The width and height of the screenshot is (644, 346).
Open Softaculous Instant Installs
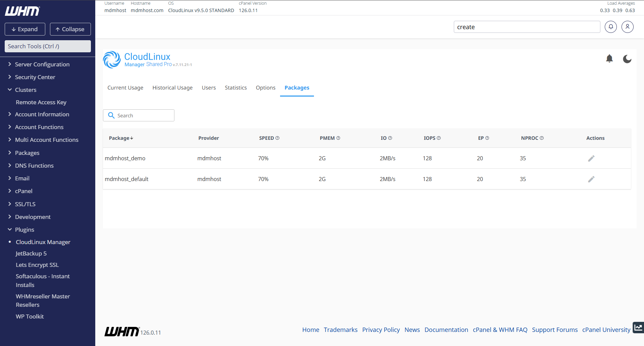(x=43, y=281)
